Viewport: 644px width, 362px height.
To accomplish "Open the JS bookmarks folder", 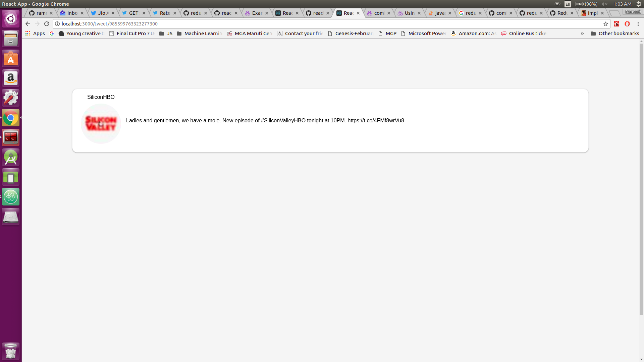I will click(166, 34).
